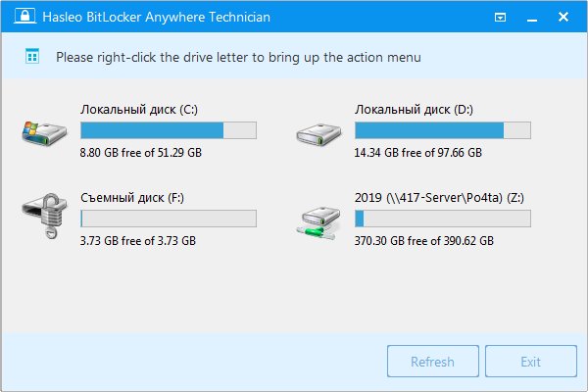Click the Refresh button
Screen dimensions: 588x392
(432, 362)
